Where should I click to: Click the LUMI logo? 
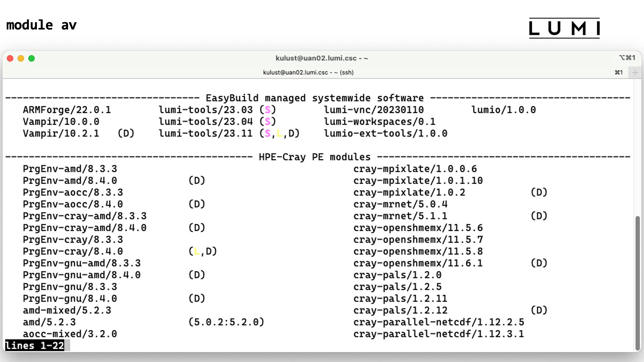point(564,28)
